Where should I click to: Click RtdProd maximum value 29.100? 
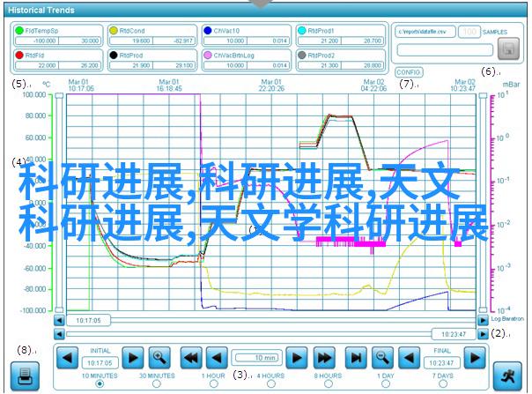(x=174, y=65)
